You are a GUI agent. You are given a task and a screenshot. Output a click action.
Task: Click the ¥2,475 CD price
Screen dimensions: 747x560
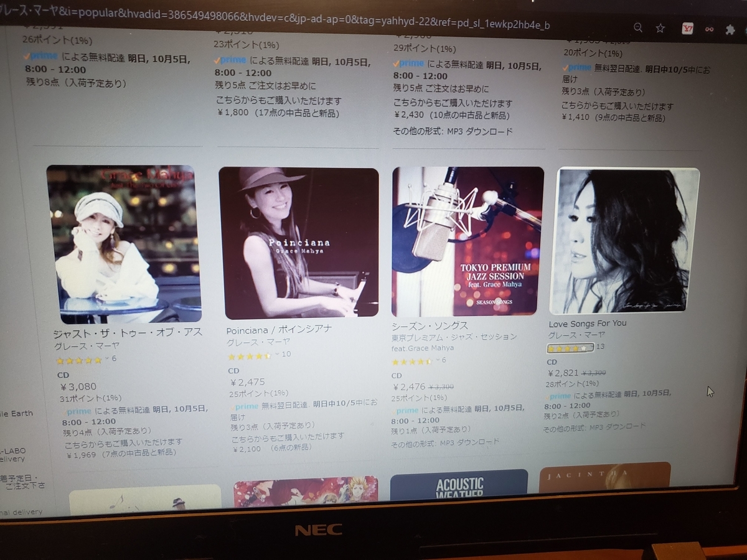point(248,382)
